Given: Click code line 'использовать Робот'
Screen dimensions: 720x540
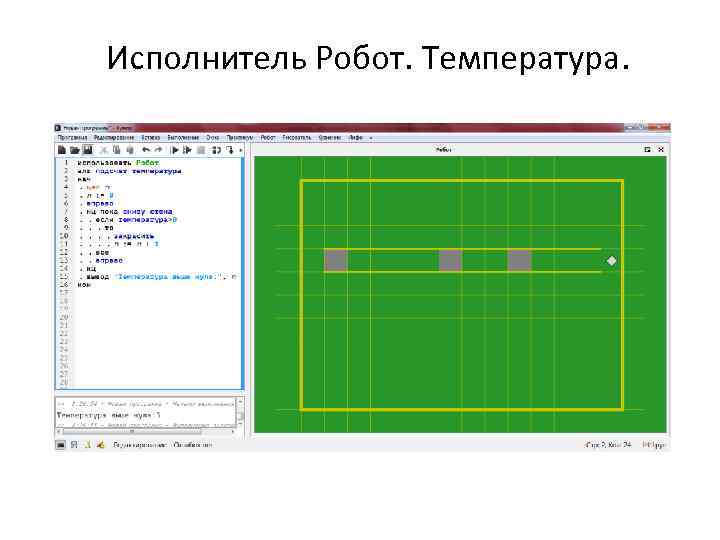Looking at the screenshot, I should point(118,163).
